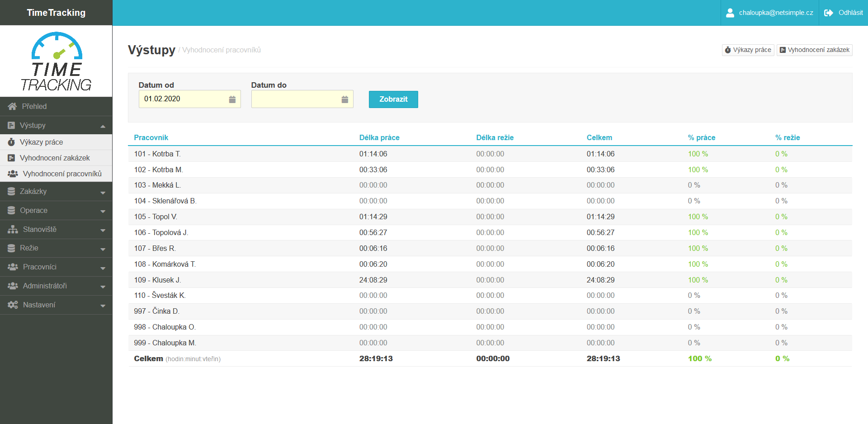Click stopwatch icon in top Výkazy práce button
The width and height of the screenshot is (868, 424).
[728, 50]
